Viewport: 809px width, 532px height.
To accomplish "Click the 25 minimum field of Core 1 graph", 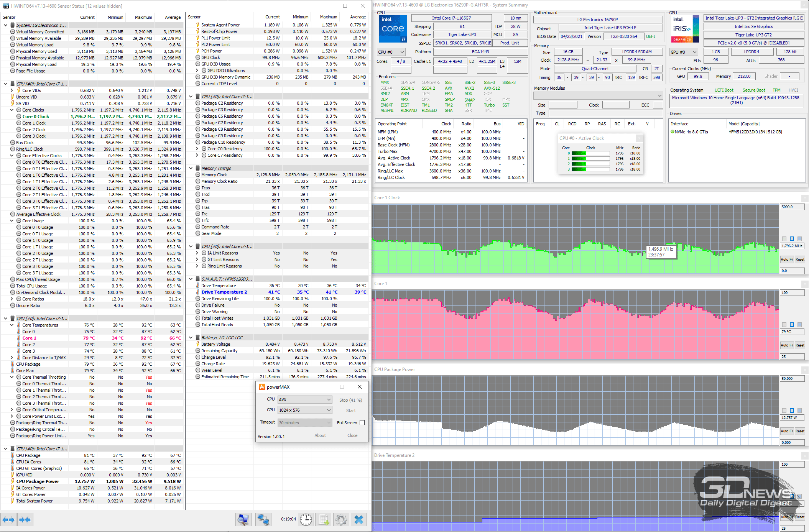I will 792,356.
